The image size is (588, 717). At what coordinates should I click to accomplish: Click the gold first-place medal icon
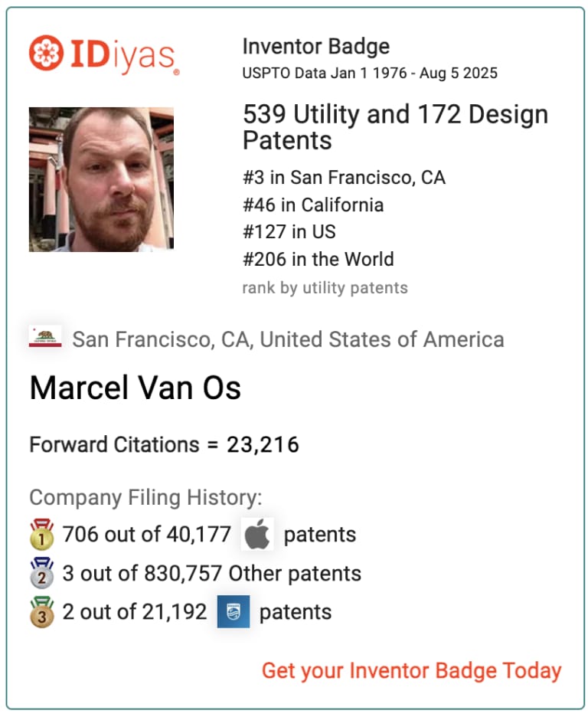[x=42, y=535]
